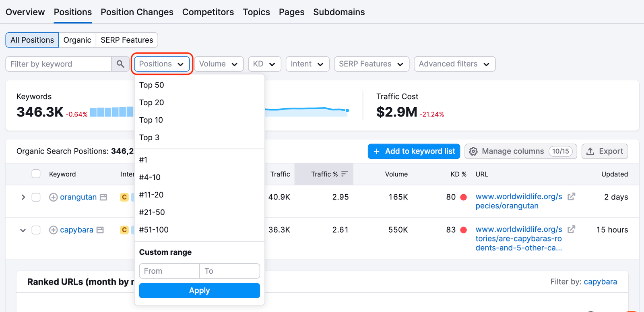
Task: Open capybara URL external link icon
Action: (571, 229)
